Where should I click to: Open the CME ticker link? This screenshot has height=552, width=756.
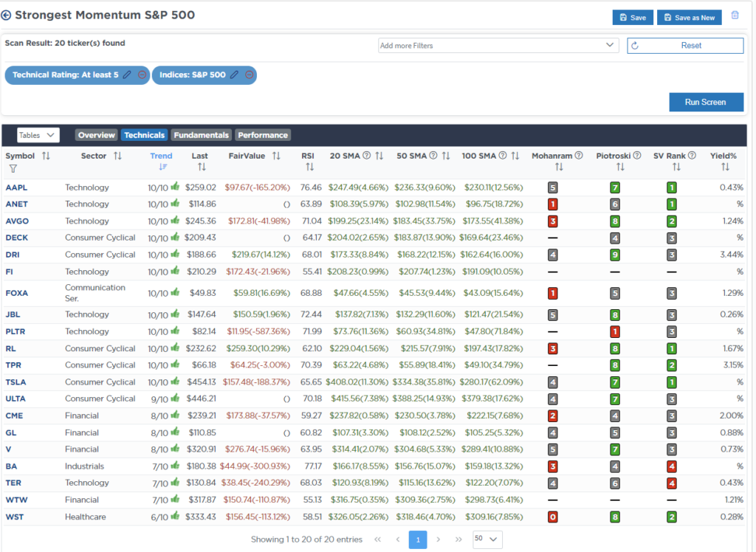coord(14,415)
